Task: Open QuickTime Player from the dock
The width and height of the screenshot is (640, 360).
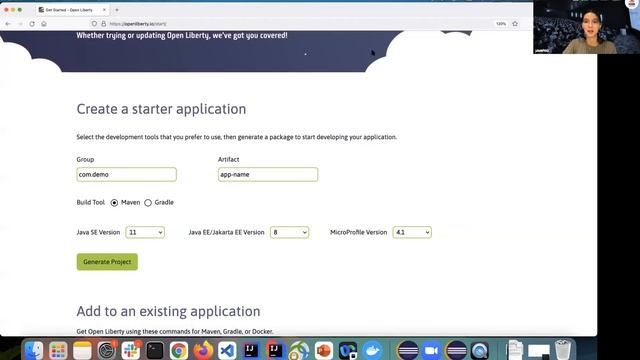Action: (480, 351)
